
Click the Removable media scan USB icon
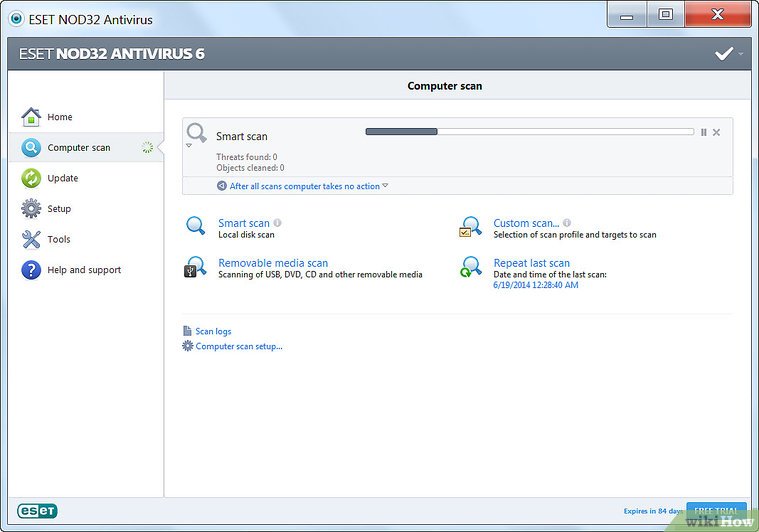195,268
